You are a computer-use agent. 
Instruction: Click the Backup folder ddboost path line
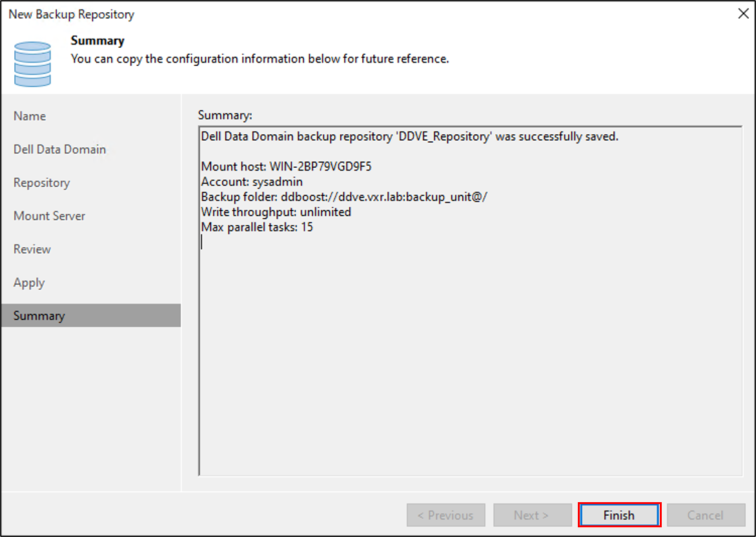point(343,197)
